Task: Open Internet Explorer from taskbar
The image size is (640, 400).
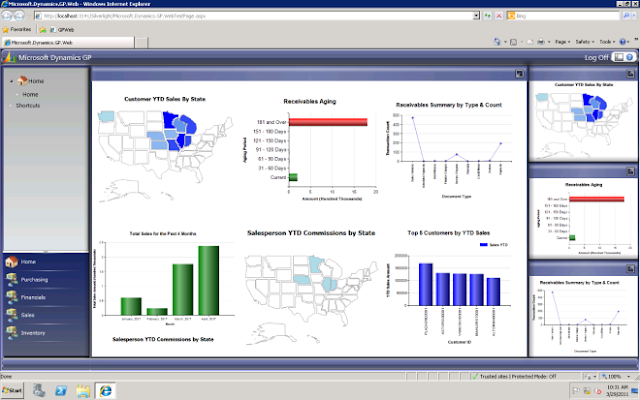Action: coord(105,391)
